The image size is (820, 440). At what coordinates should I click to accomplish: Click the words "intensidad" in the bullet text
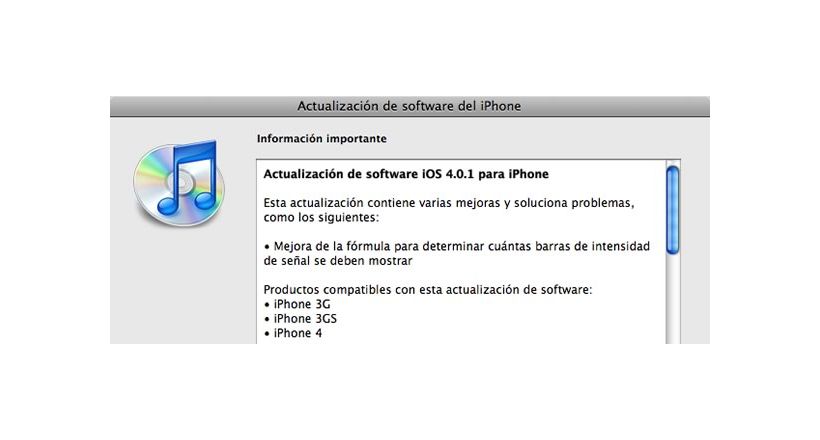(621, 246)
